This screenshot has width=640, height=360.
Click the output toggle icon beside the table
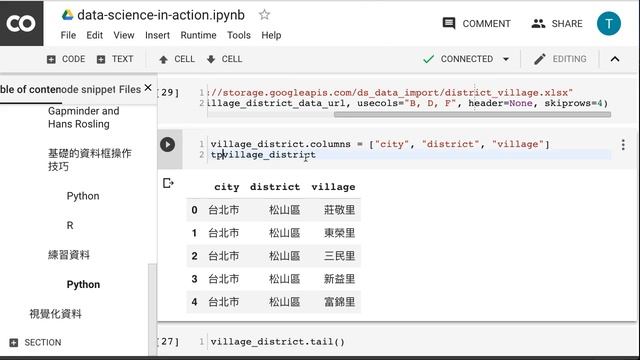pos(168,183)
